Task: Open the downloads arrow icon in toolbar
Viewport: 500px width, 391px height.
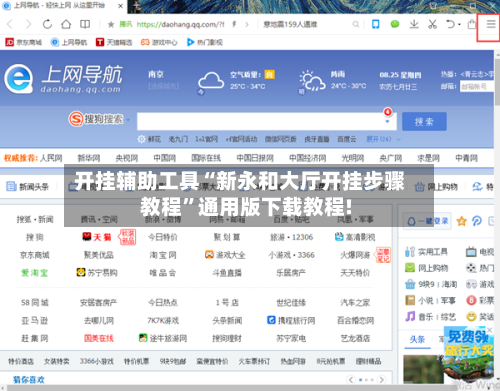Action: (x=414, y=24)
